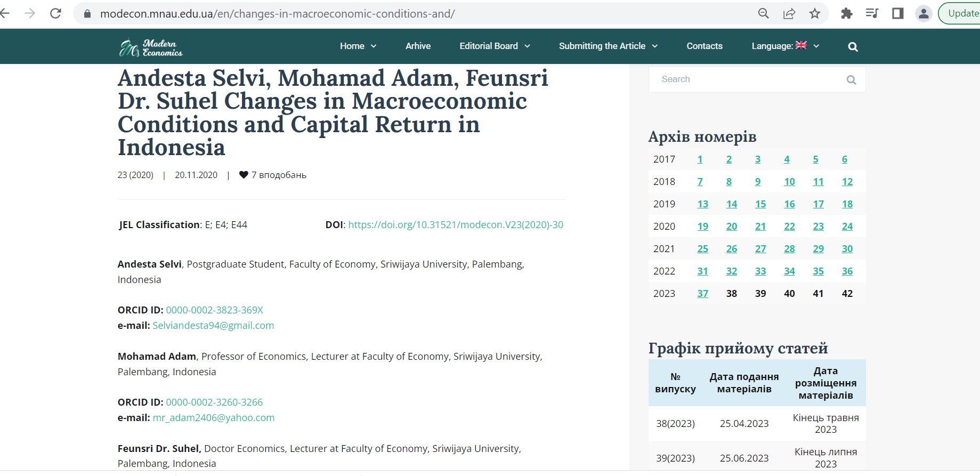The image size is (980, 476).
Task: Open archive issue 36 from 2022
Action: pos(847,271)
